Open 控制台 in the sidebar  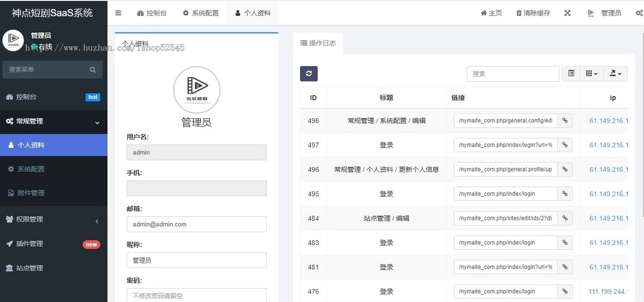point(54,97)
